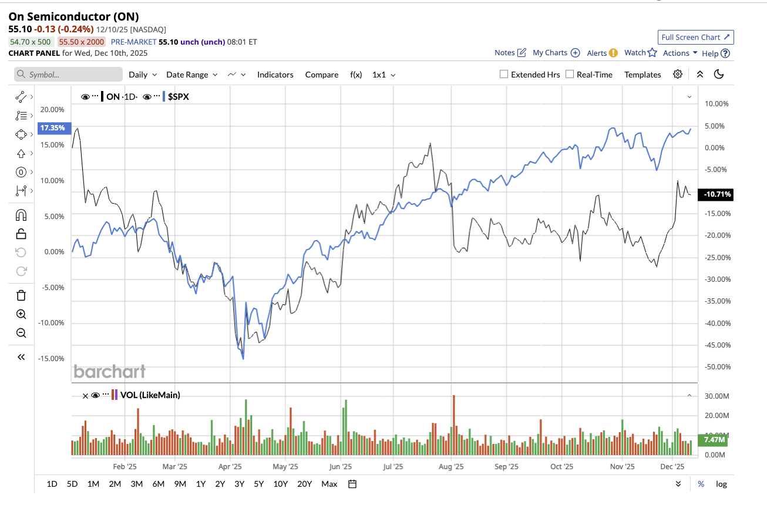
Task: Open Alerts for ON
Action: pyautogui.click(x=602, y=53)
